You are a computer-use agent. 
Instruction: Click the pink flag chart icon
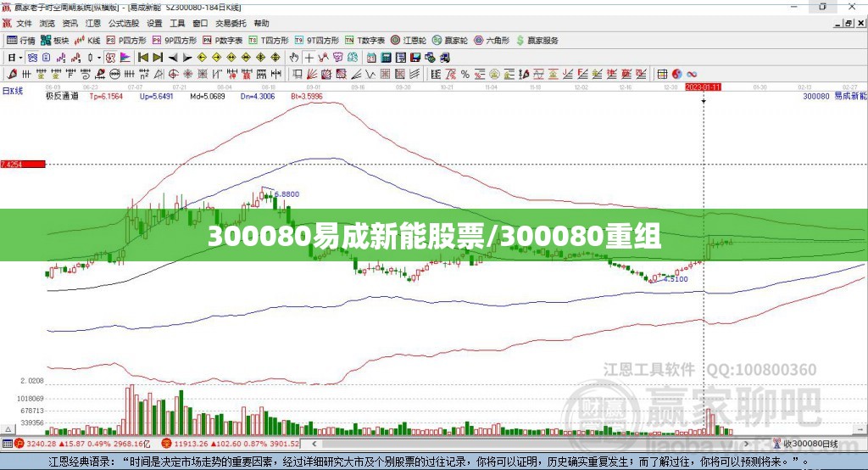125,58
